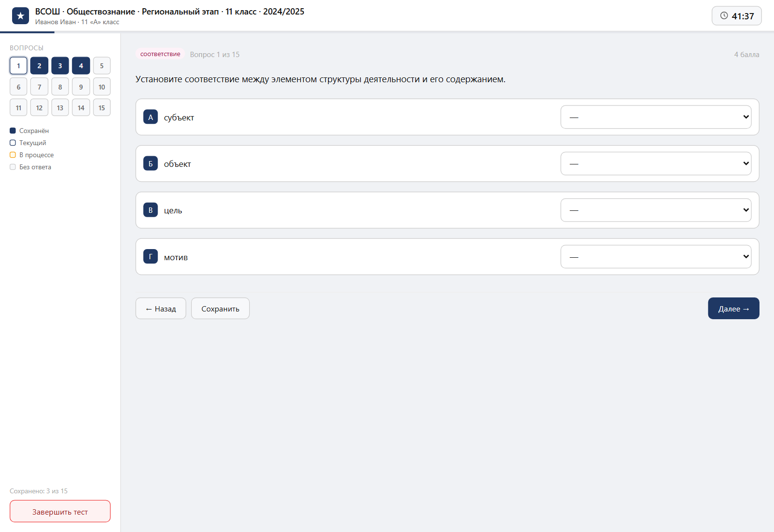
Task: Go to saved question 2
Action: tap(39, 66)
